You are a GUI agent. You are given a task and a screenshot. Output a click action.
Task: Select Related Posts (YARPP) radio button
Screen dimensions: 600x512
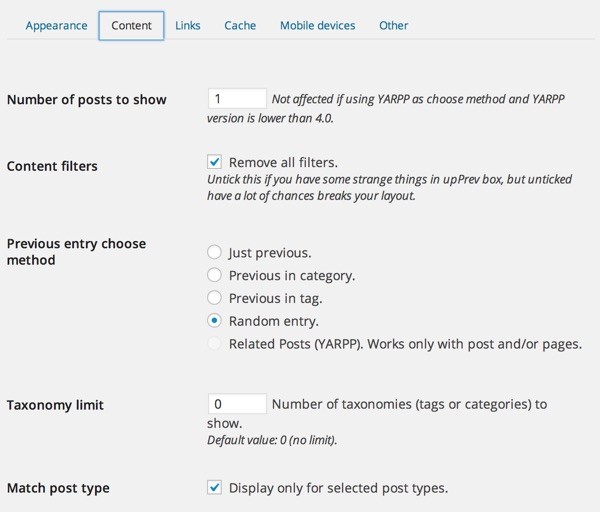pyautogui.click(x=214, y=344)
